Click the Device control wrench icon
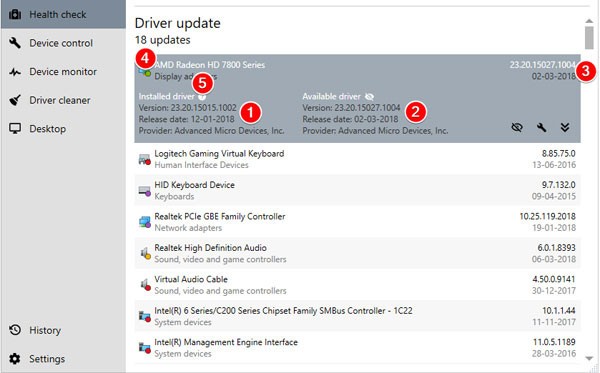This screenshot has height=373, width=600. point(15,43)
